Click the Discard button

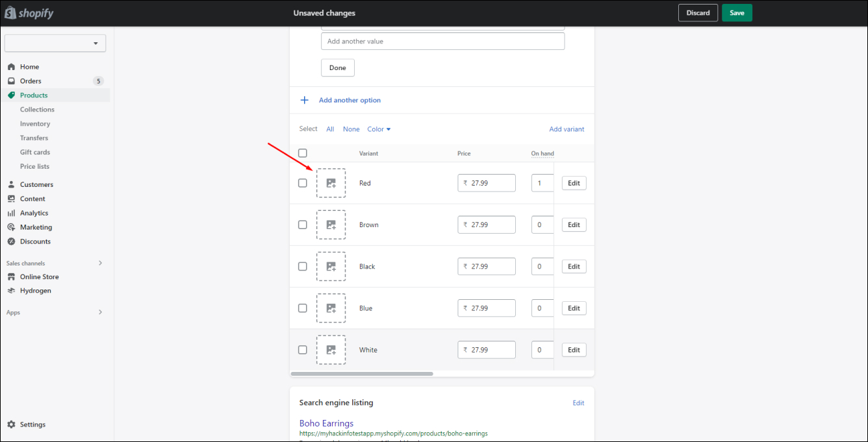[698, 13]
